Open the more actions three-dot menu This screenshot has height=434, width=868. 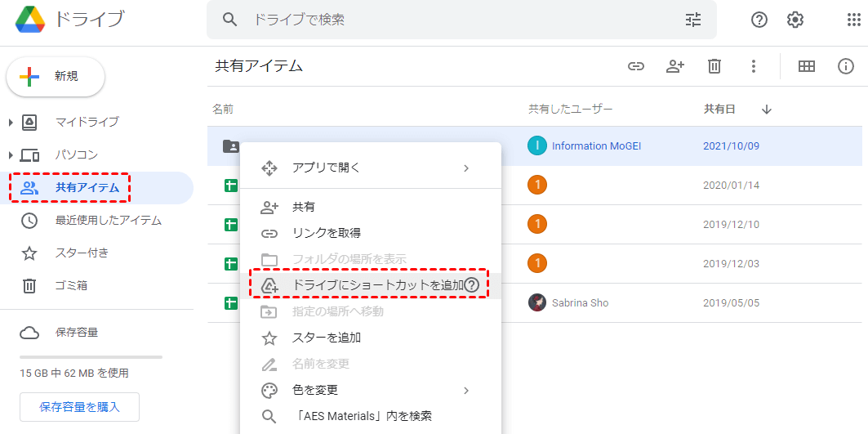pyautogui.click(x=754, y=67)
